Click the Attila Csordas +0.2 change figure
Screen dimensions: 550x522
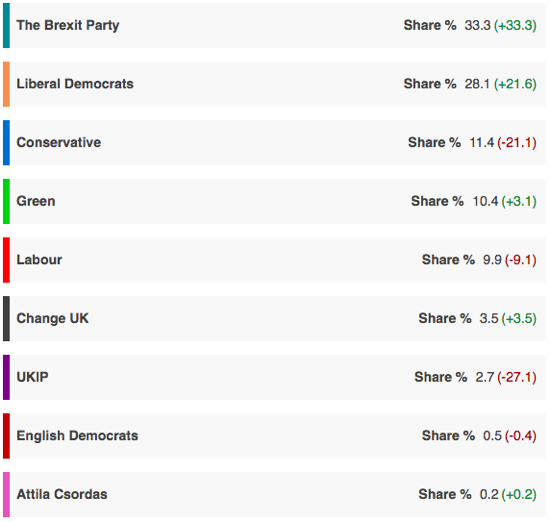coord(519,495)
